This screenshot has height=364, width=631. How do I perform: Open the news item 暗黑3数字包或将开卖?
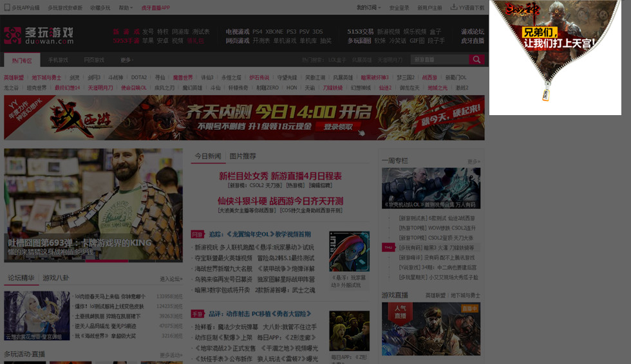pyautogui.click(x=222, y=289)
